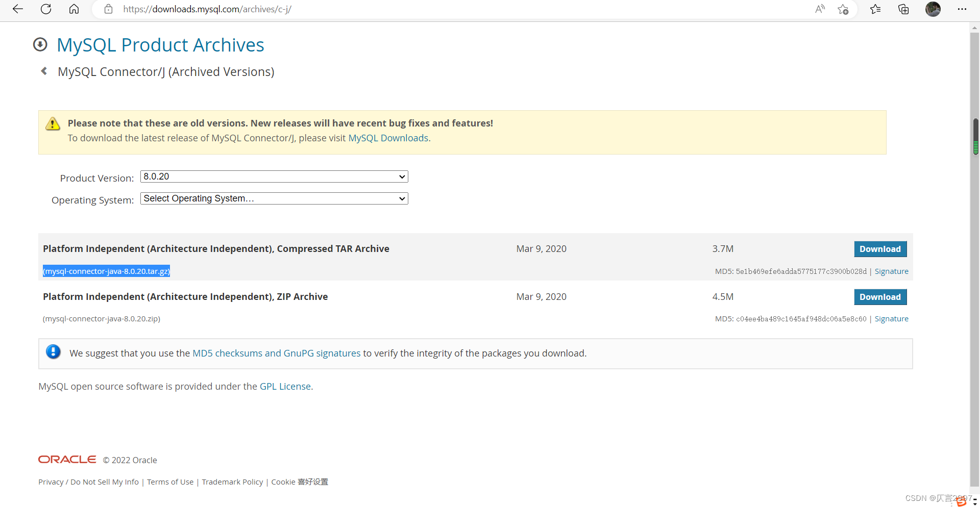Click the warning triangle icon
The width and height of the screenshot is (980, 507).
point(53,123)
